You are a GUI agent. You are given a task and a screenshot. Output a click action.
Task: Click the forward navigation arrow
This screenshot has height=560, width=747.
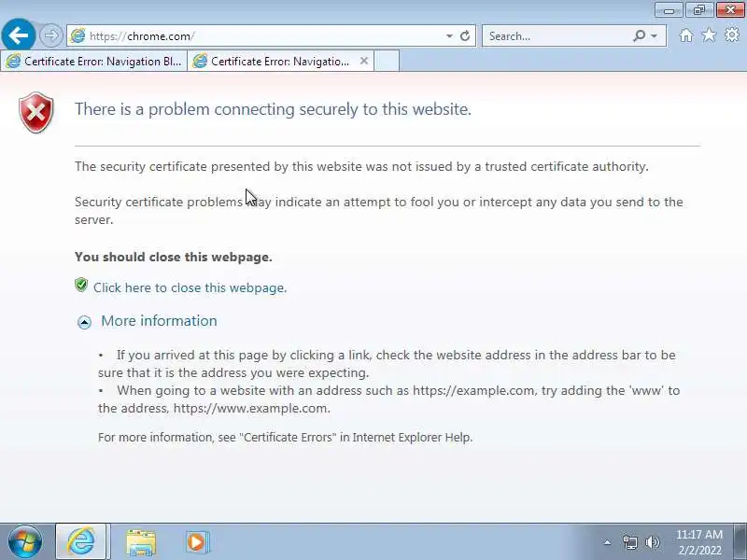click(x=50, y=35)
